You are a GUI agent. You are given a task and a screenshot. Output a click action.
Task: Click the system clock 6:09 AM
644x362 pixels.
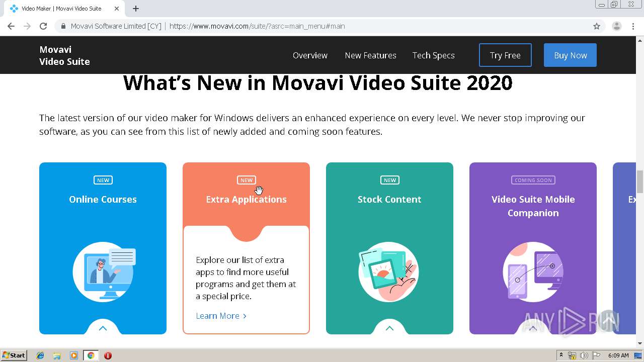pos(618,355)
